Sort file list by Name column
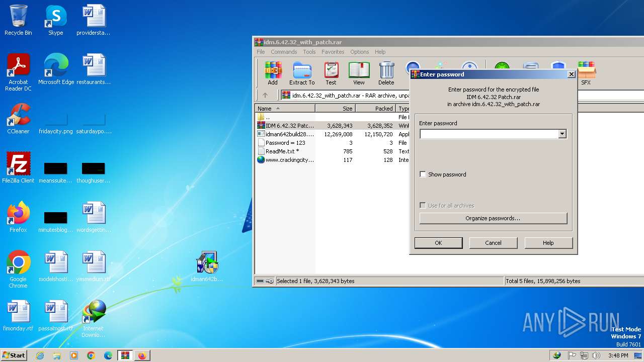This screenshot has width=644, height=362. coord(285,109)
